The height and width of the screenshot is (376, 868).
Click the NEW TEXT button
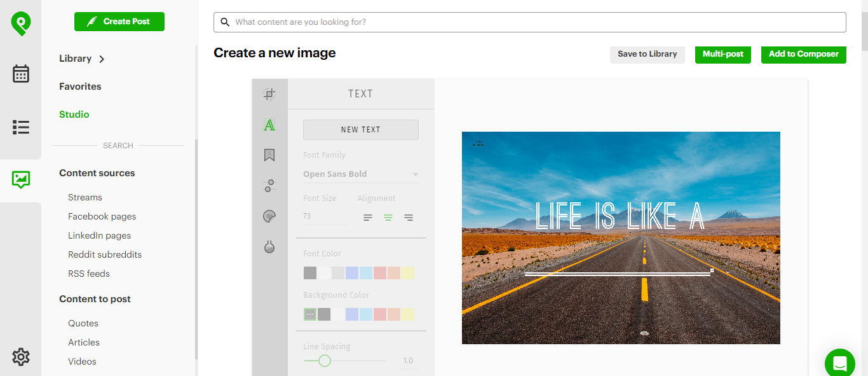tap(360, 130)
